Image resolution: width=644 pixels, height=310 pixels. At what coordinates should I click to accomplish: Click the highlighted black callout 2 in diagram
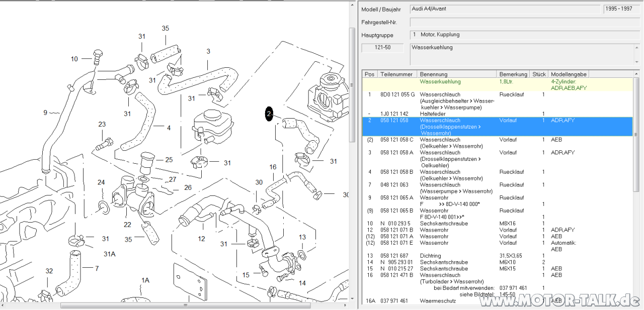(269, 115)
